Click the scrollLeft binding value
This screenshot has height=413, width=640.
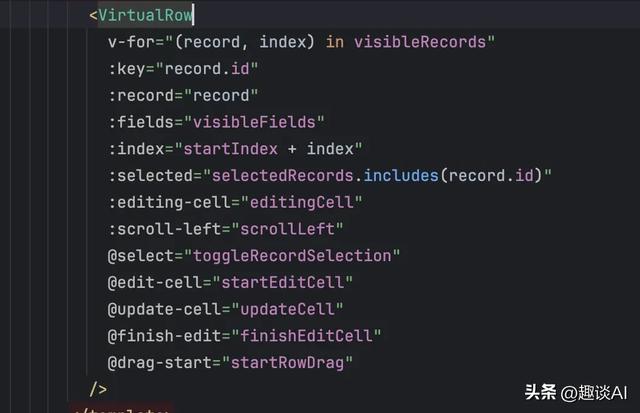pyautogui.click(x=287, y=229)
